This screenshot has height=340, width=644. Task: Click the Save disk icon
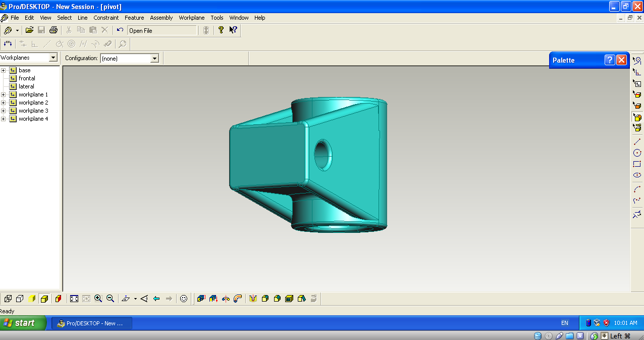coord(41,30)
